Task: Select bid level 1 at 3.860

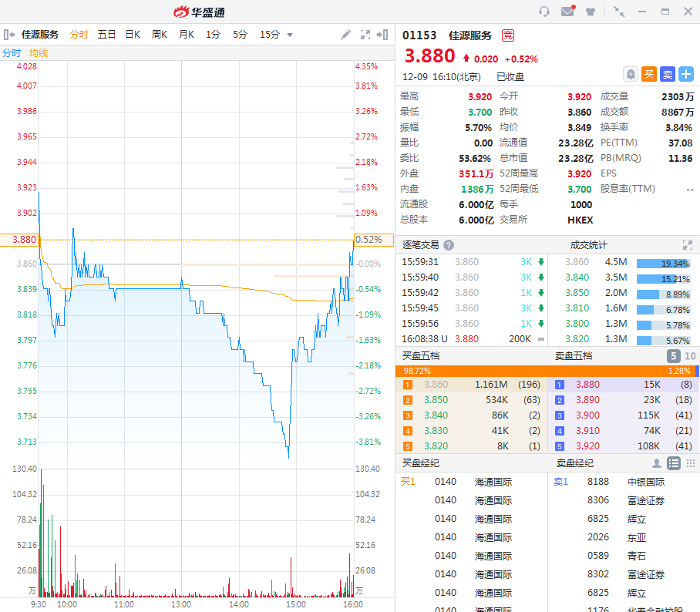Action: coord(471,385)
